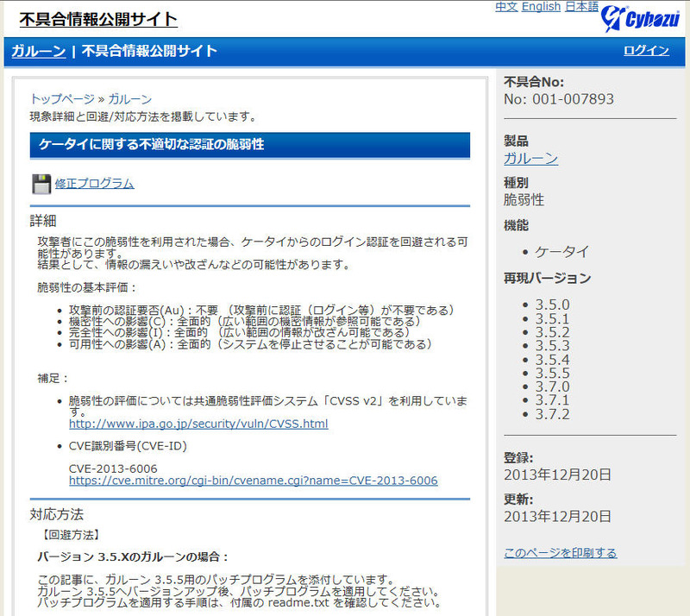Switch language to 中文
Screen dimensions: 690x616
pos(506,7)
